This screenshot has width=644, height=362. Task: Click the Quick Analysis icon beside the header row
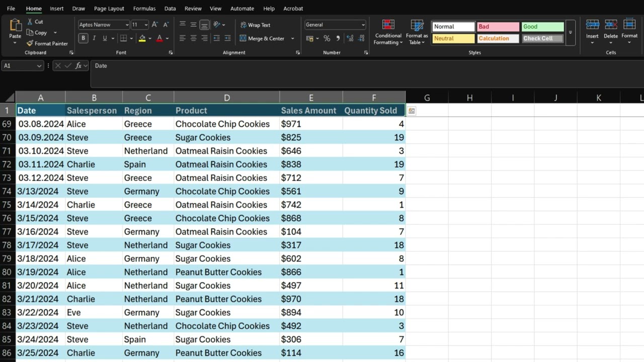412,111
